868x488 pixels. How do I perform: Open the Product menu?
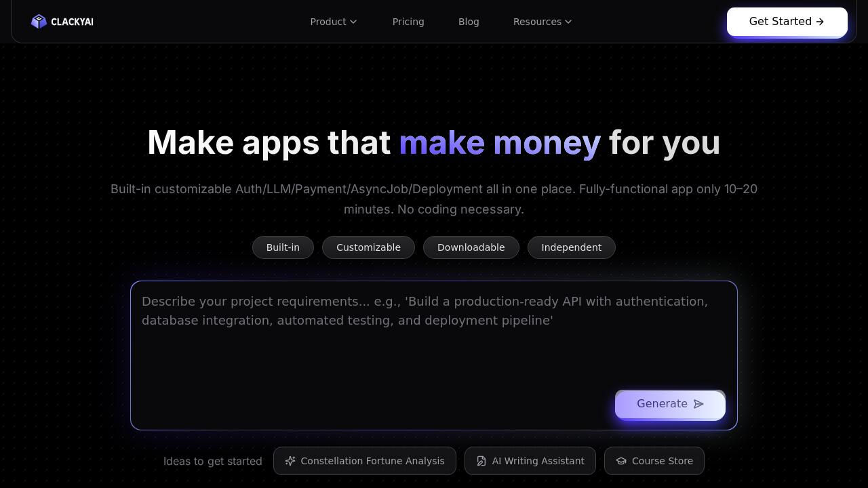[x=328, y=22]
